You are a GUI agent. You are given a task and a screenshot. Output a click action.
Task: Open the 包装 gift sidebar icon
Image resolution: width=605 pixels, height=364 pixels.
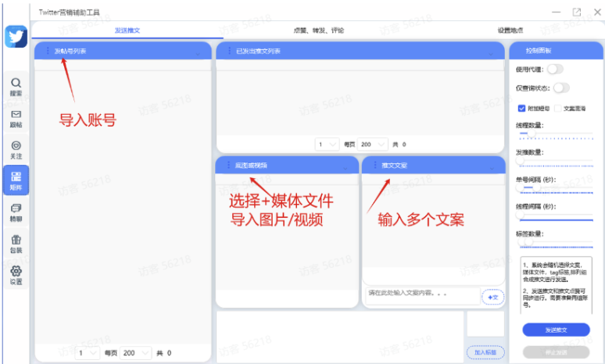[x=16, y=244]
